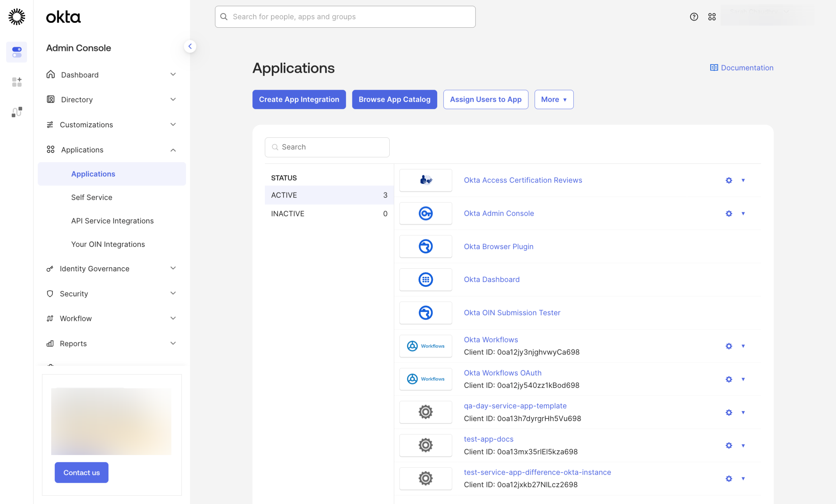The height and width of the screenshot is (504, 836).
Task: Expand the Customizations menu section
Action: pyautogui.click(x=112, y=124)
